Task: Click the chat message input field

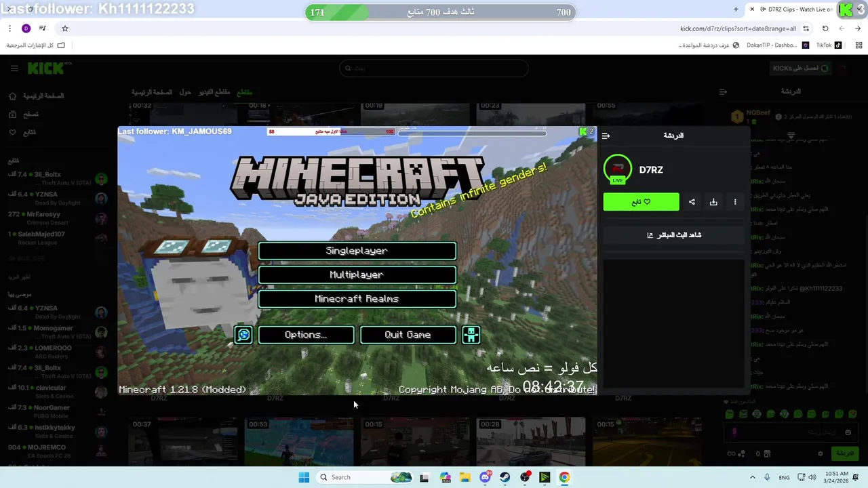Action: tap(791, 432)
